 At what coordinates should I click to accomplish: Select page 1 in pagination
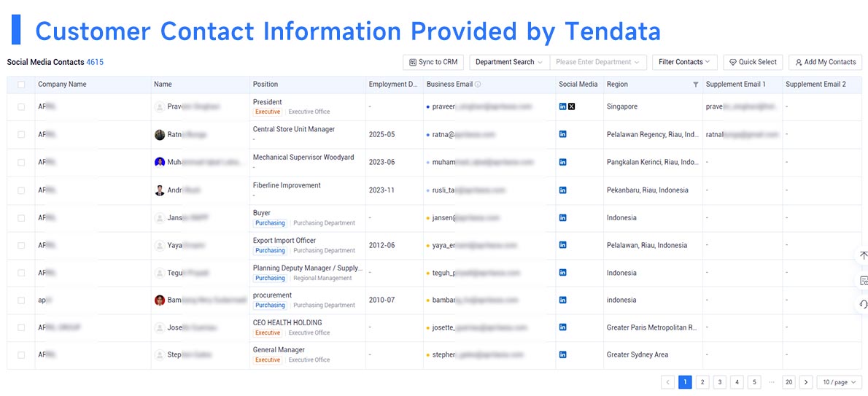[686, 382]
